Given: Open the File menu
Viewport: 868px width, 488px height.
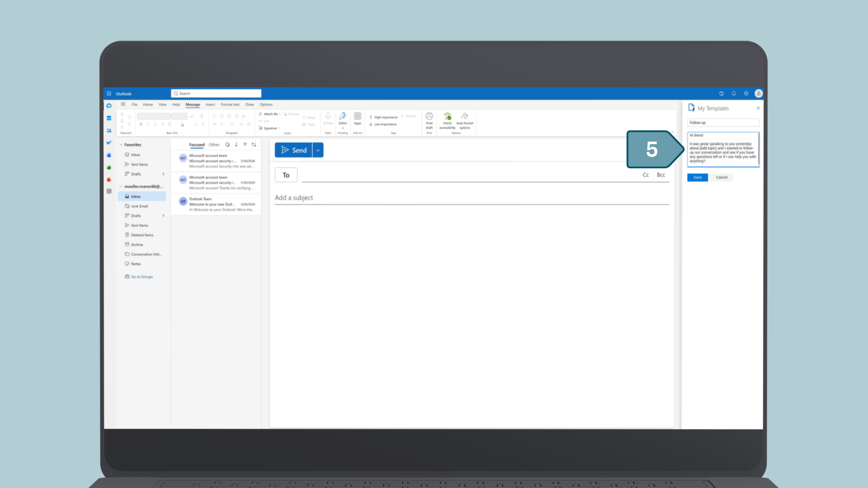Looking at the screenshot, I should (x=135, y=105).
